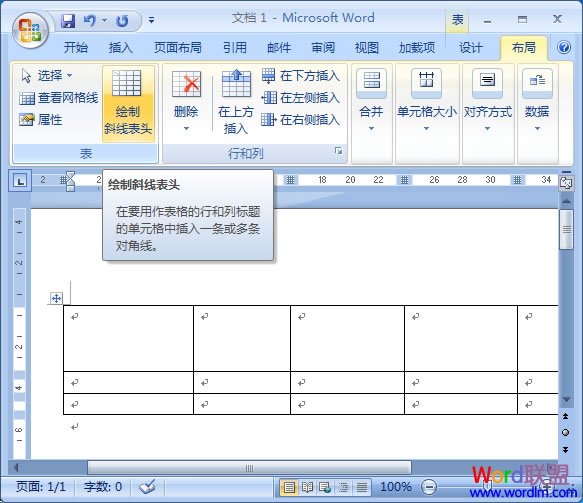Toggle 查看网格线 gridlines view
This screenshot has width=583, height=503.
click(x=59, y=98)
